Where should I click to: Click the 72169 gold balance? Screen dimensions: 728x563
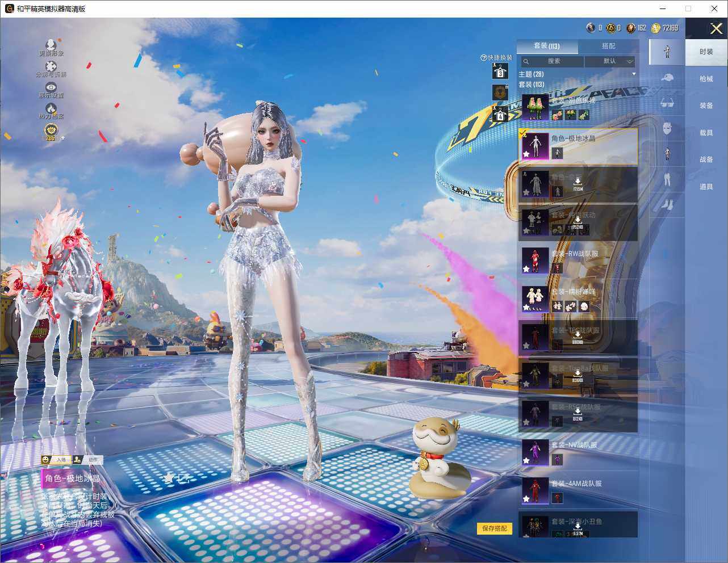pyautogui.click(x=670, y=28)
